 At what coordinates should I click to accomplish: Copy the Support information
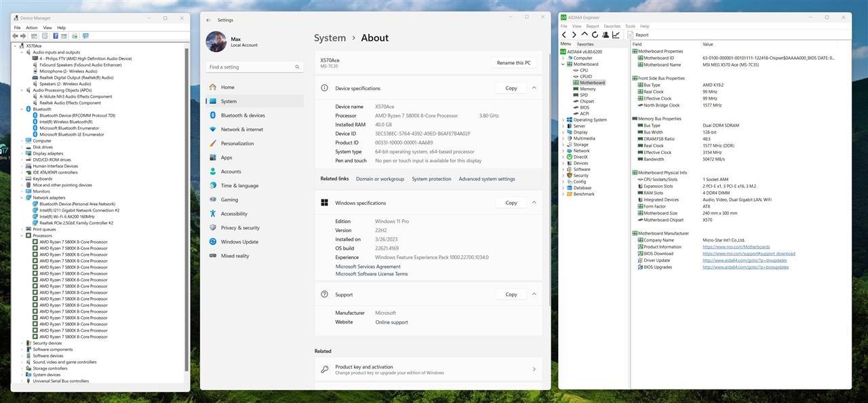511,294
